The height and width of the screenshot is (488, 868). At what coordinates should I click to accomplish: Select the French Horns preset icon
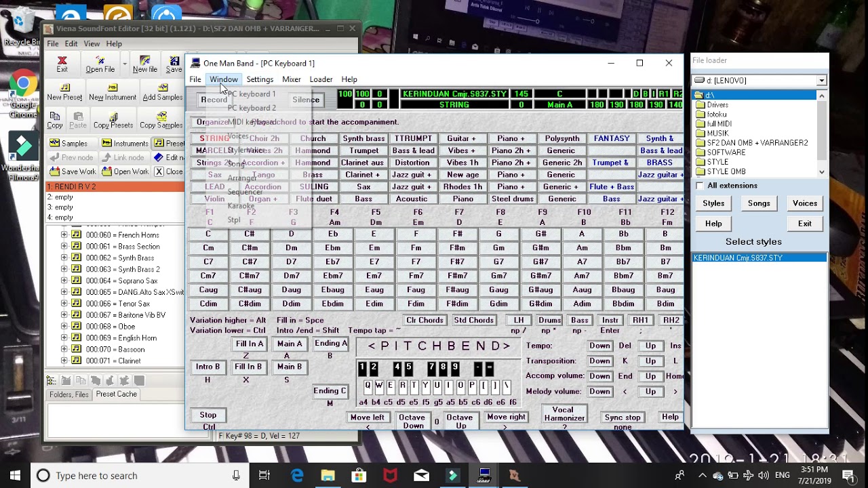point(76,235)
